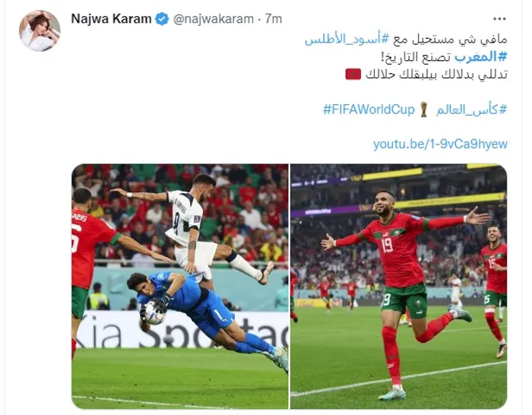This screenshot has width=532, height=415.
Task: Open the #كأس_العالم hashtag
Action: (x=471, y=109)
